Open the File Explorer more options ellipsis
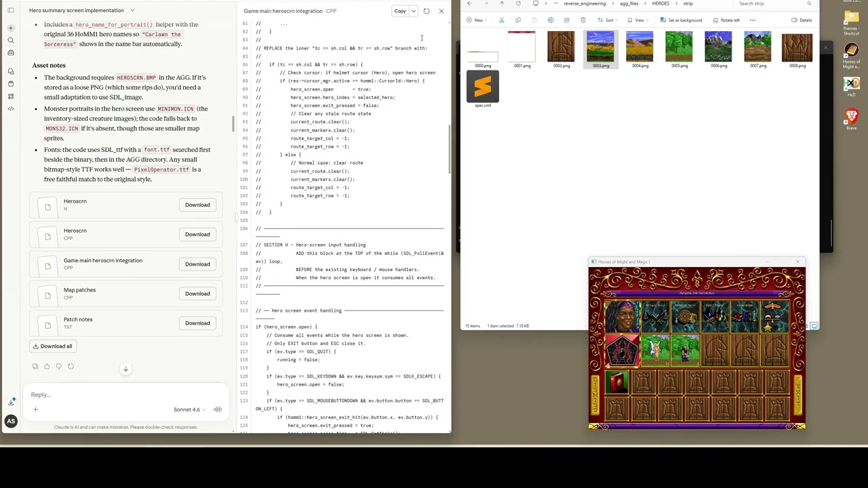 tap(753, 20)
